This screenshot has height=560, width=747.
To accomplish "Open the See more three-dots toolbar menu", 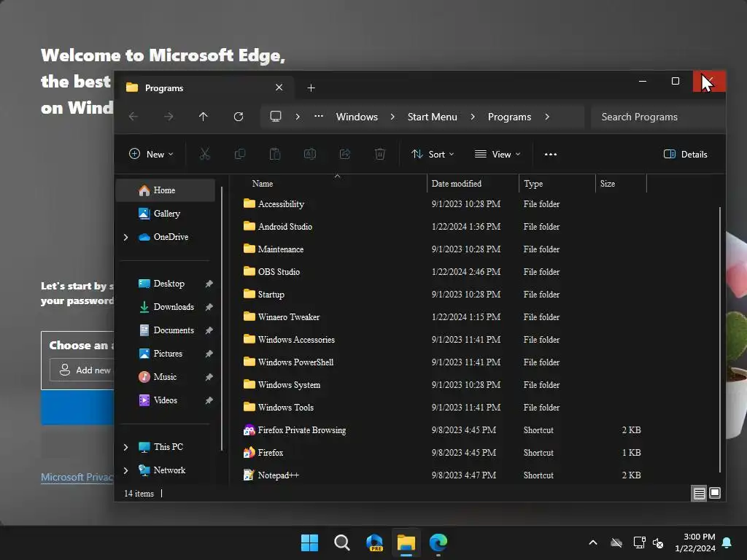I will [x=551, y=155].
